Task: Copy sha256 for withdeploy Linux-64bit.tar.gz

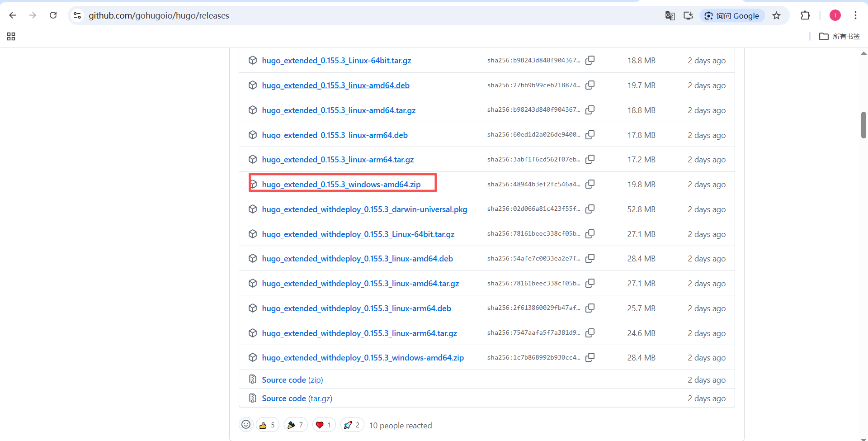Action: (x=590, y=234)
